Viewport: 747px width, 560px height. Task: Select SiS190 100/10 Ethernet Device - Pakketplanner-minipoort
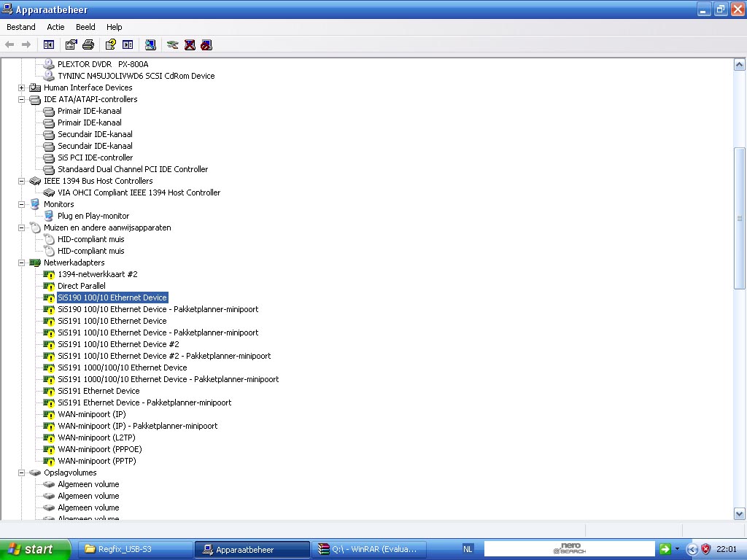tap(158, 309)
